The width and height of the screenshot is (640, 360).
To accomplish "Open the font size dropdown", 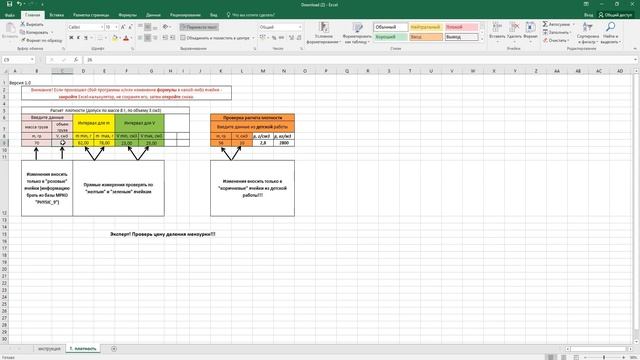I will tap(116, 27).
